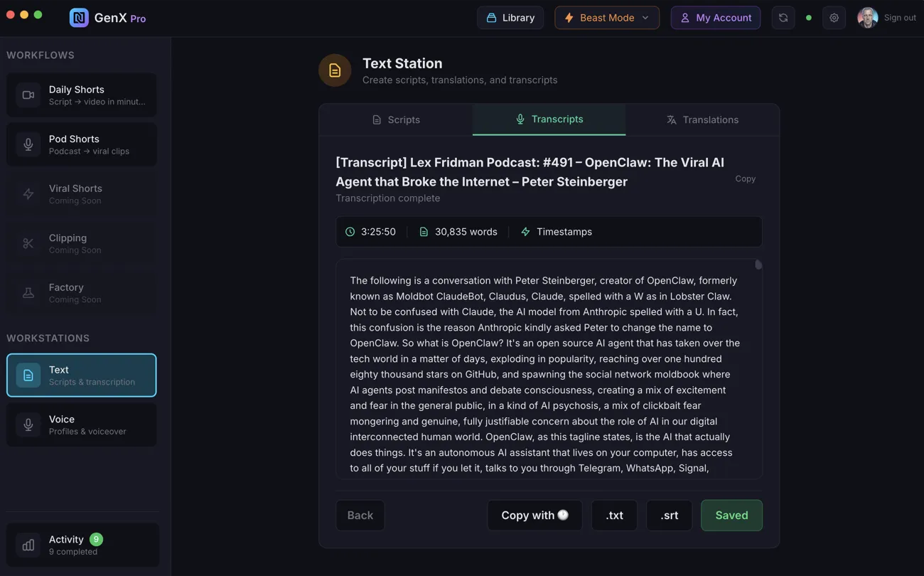Open the Voice workstation microphone icon
Screen dimensions: 924x576
click(x=28, y=425)
